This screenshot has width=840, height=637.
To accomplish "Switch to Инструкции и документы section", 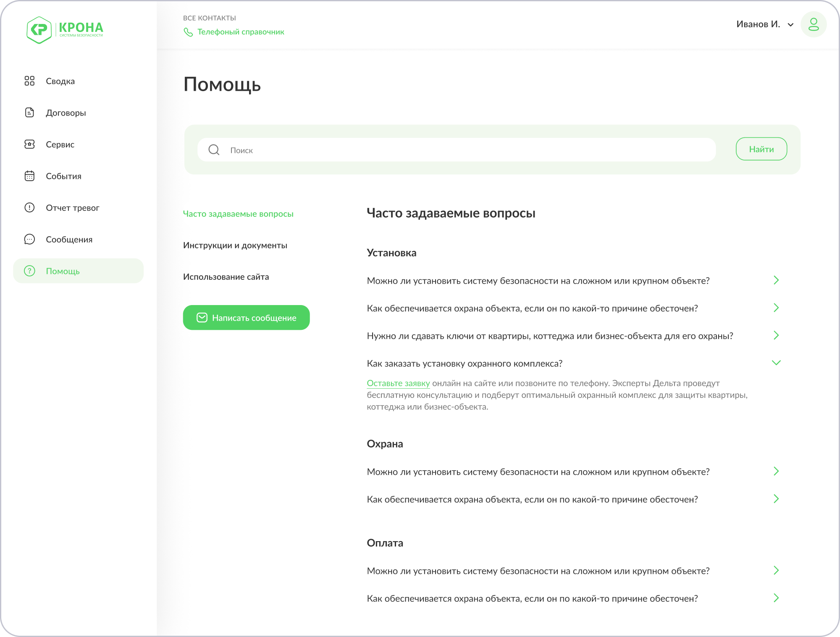I will pos(235,245).
